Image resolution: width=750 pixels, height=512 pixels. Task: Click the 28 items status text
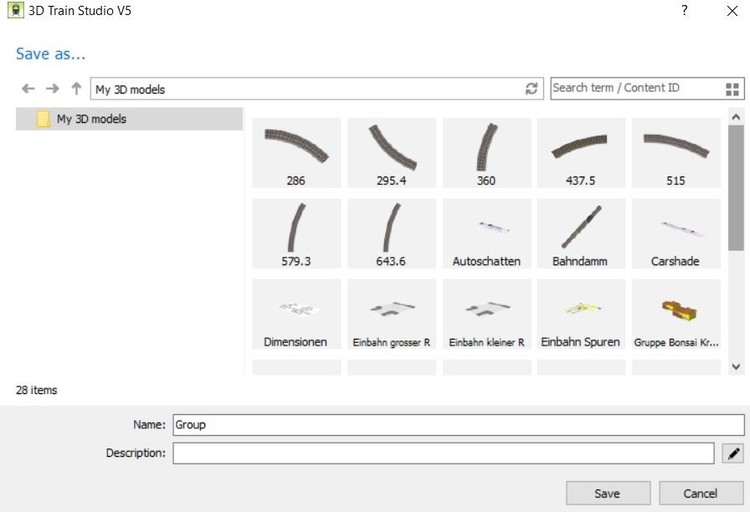[x=36, y=390]
